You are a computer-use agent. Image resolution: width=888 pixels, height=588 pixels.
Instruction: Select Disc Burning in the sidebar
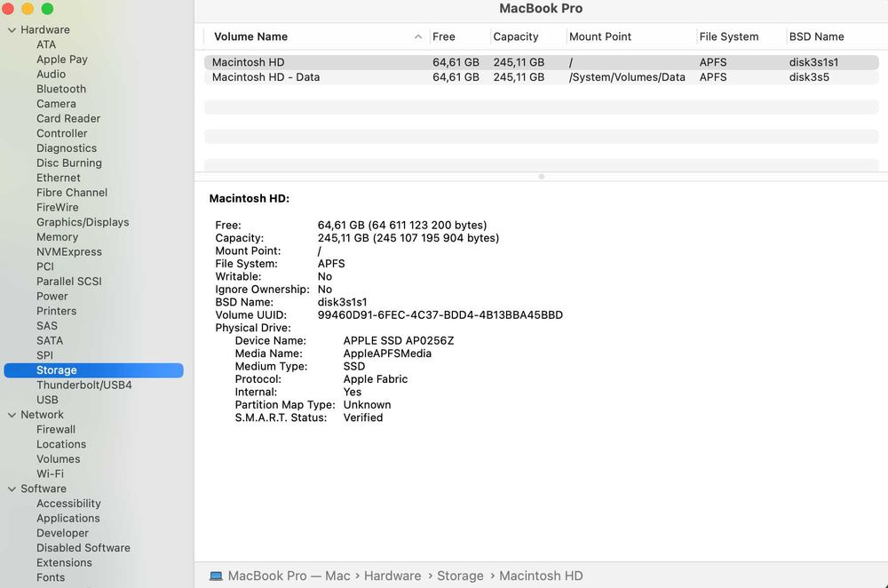(x=69, y=163)
